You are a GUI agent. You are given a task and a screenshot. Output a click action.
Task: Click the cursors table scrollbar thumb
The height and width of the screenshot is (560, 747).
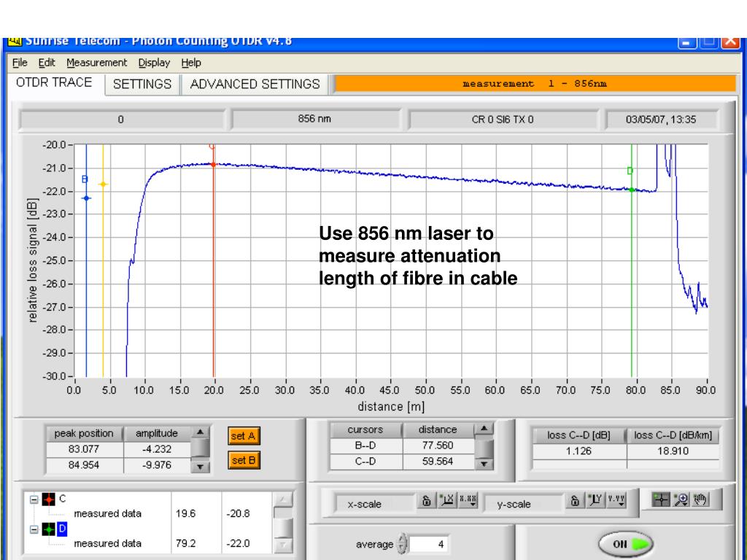[484, 449]
